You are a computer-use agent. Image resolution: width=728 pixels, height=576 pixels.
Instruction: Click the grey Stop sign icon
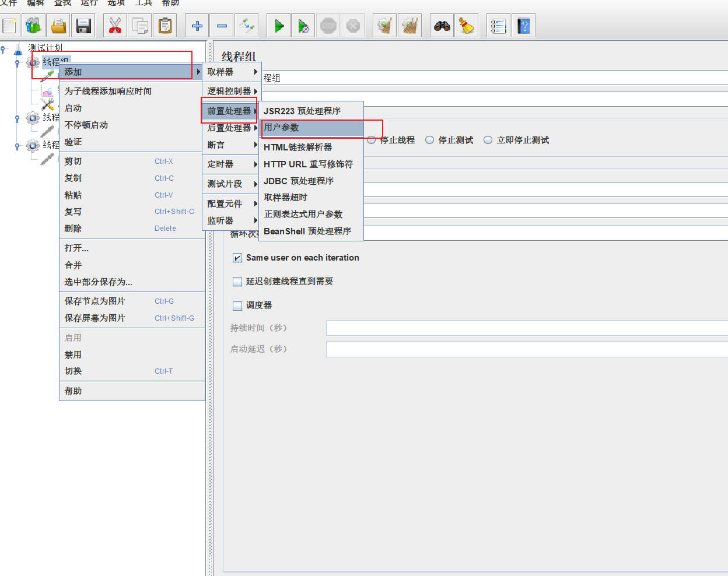pos(328,26)
